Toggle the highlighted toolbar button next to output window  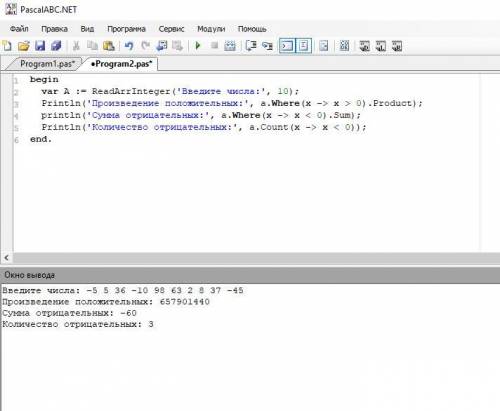tap(304, 46)
